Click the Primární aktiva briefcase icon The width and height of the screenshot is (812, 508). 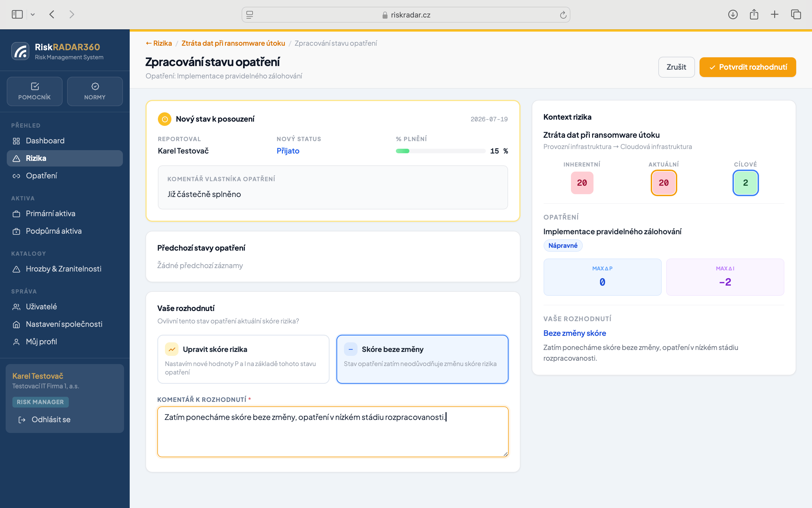[16, 214]
